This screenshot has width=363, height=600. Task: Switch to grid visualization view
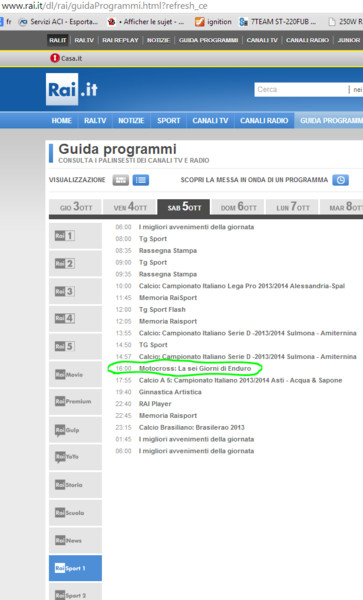120,180
